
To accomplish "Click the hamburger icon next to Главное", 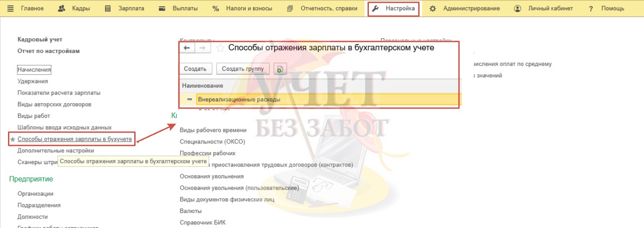I will (11, 8).
